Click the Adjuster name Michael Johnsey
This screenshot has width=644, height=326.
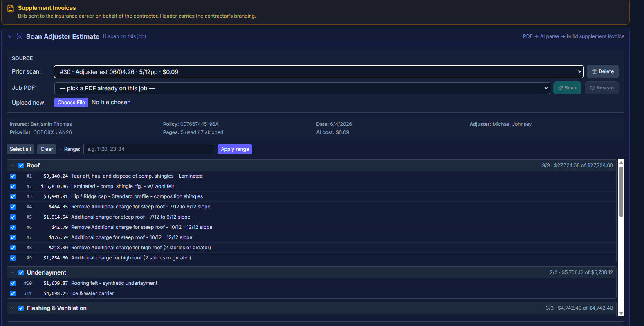(512, 124)
